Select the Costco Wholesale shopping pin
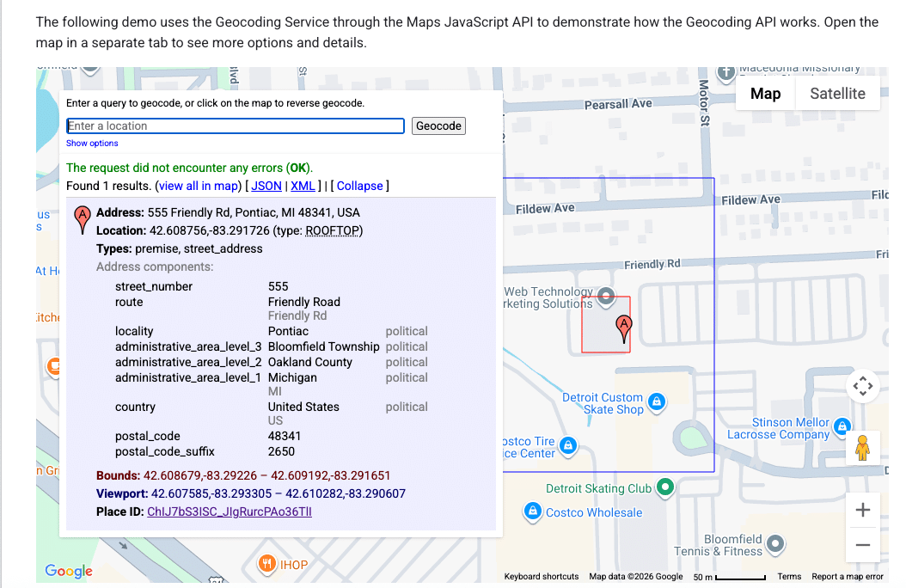906x588 pixels. point(533,511)
